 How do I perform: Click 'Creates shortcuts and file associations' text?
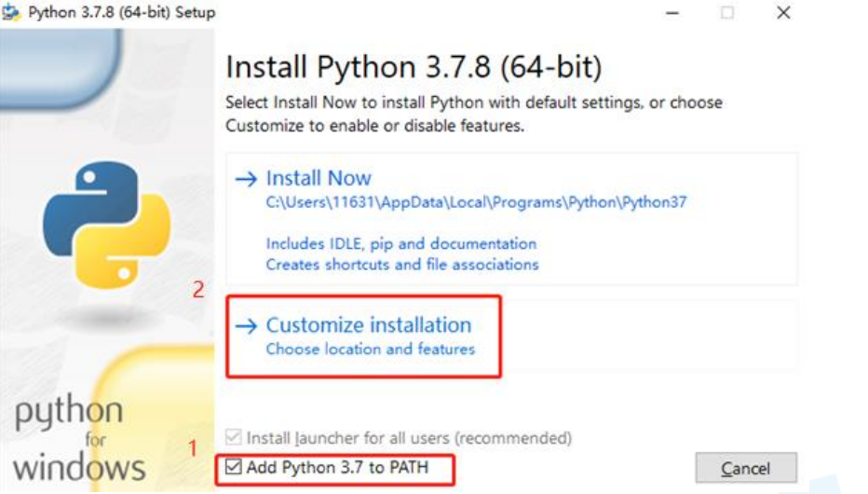click(402, 265)
